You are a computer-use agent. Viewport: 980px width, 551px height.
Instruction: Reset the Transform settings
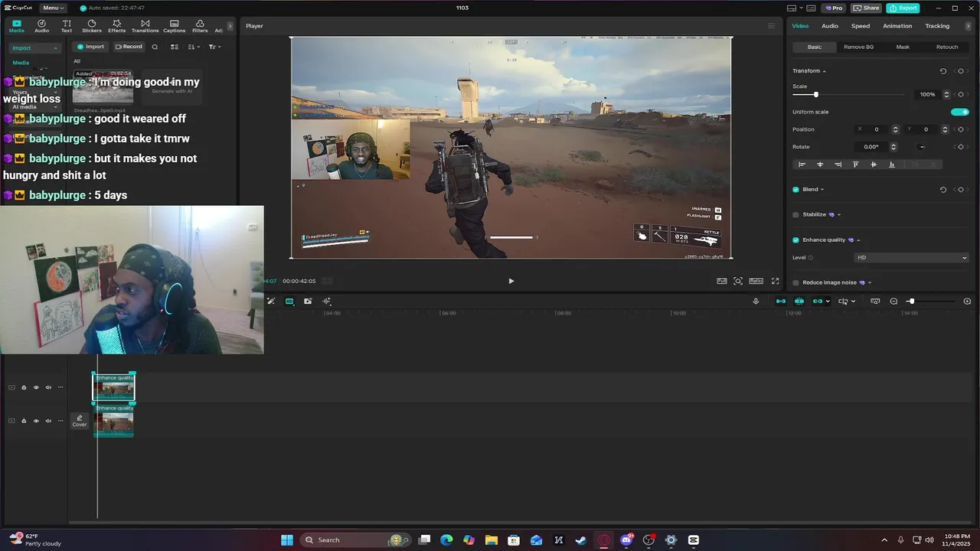942,71
